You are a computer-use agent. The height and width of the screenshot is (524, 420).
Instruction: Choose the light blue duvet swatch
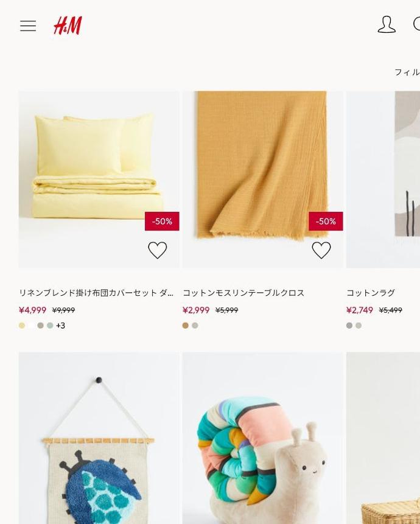click(50, 326)
